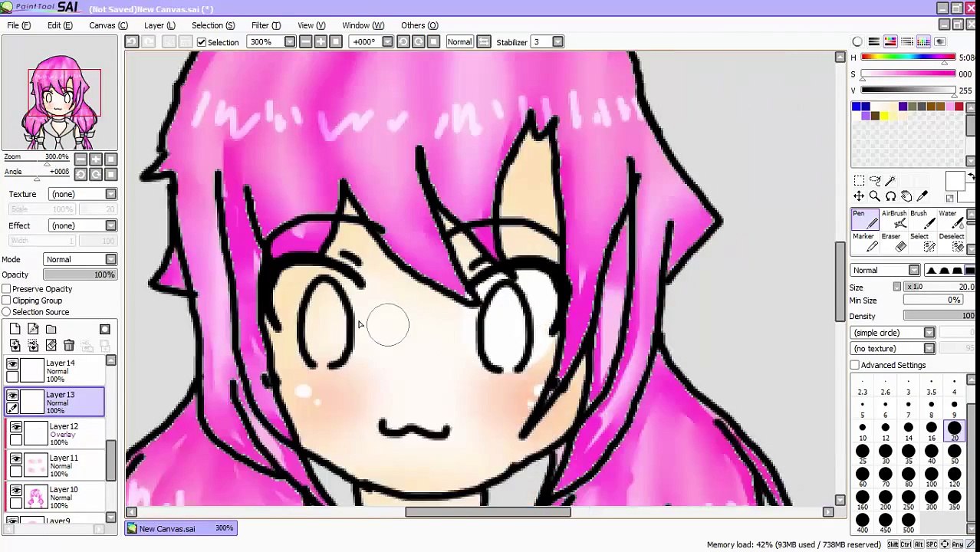Choose the Deselect pen tool
The height and width of the screenshot is (552, 980).
tap(951, 242)
